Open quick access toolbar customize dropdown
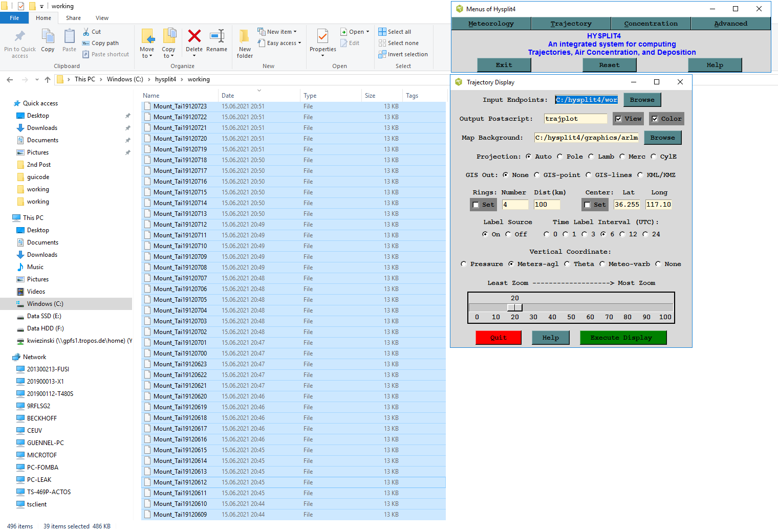This screenshot has width=778, height=532. click(x=41, y=7)
